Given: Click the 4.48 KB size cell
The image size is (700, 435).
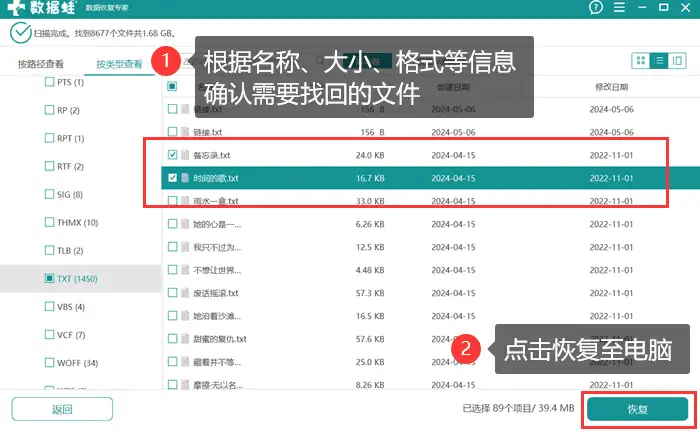Looking at the screenshot, I should tap(370, 270).
